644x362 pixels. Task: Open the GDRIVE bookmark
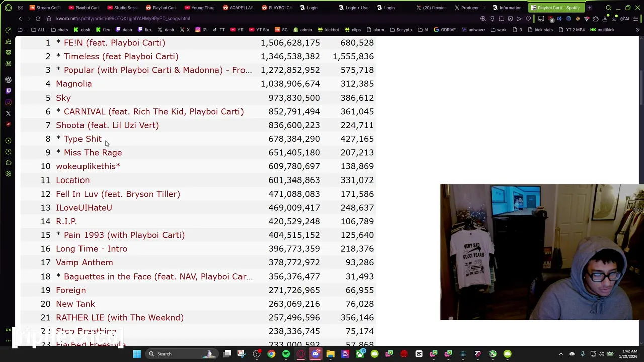(444, 30)
